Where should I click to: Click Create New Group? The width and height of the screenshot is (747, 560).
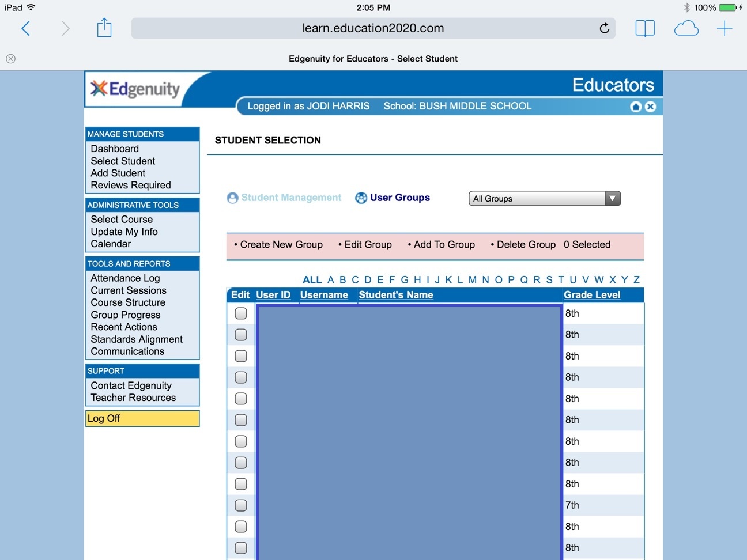click(x=281, y=244)
